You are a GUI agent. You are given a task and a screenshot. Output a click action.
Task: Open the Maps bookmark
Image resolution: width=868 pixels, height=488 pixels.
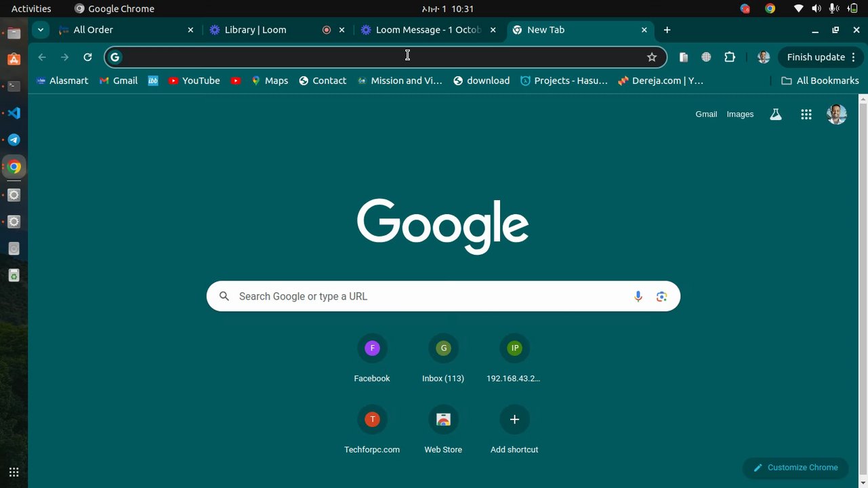269,81
